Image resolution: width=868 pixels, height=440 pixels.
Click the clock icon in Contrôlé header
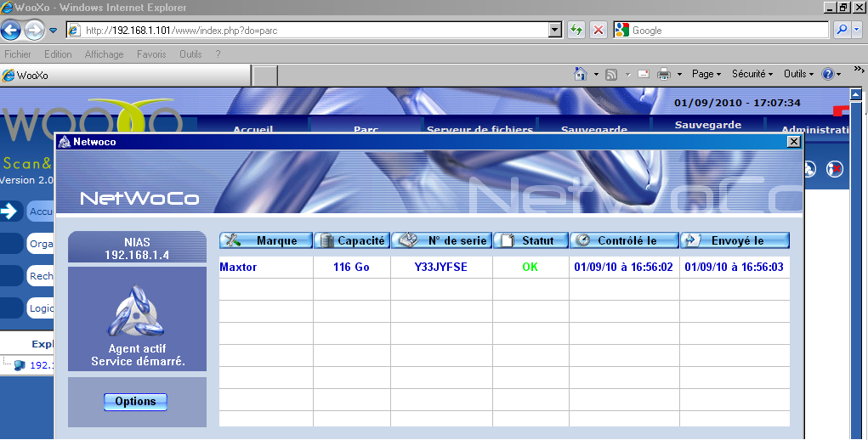click(x=582, y=240)
